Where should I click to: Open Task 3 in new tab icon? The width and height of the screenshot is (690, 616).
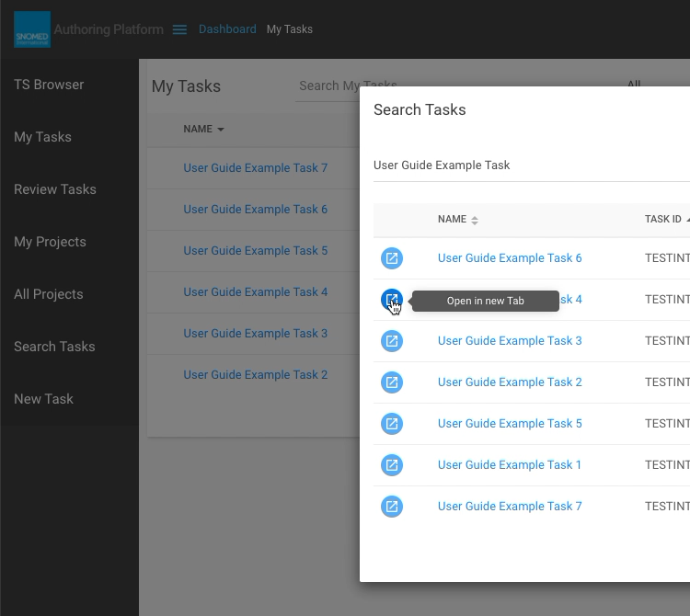(392, 341)
